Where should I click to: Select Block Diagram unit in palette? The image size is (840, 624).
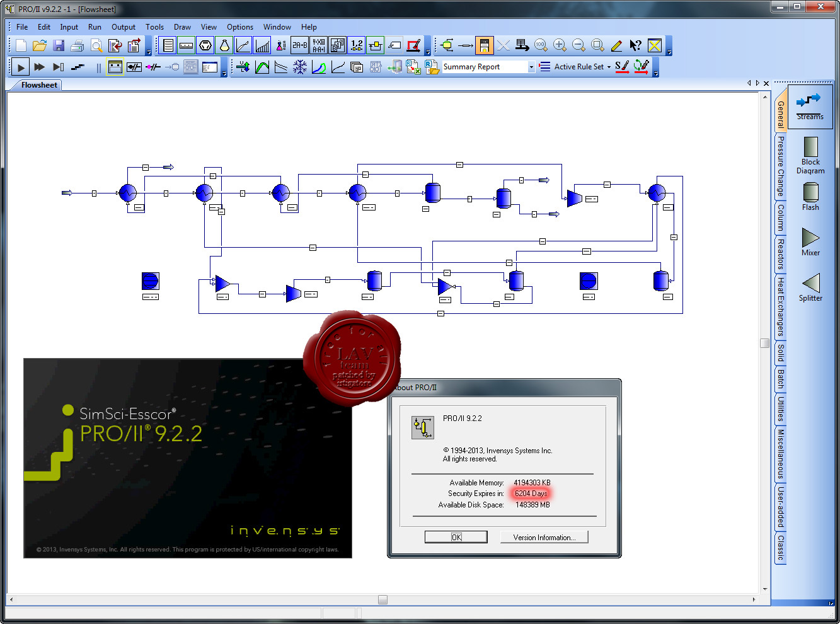click(810, 156)
